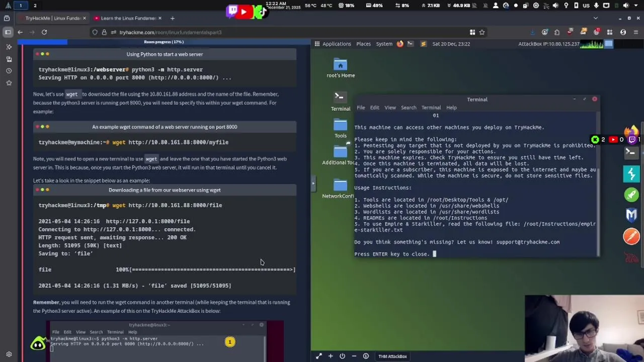This screenshot has height=362, width=644.
Task: Toggle the browser sidebar panel button
Action: coord(8,32)
